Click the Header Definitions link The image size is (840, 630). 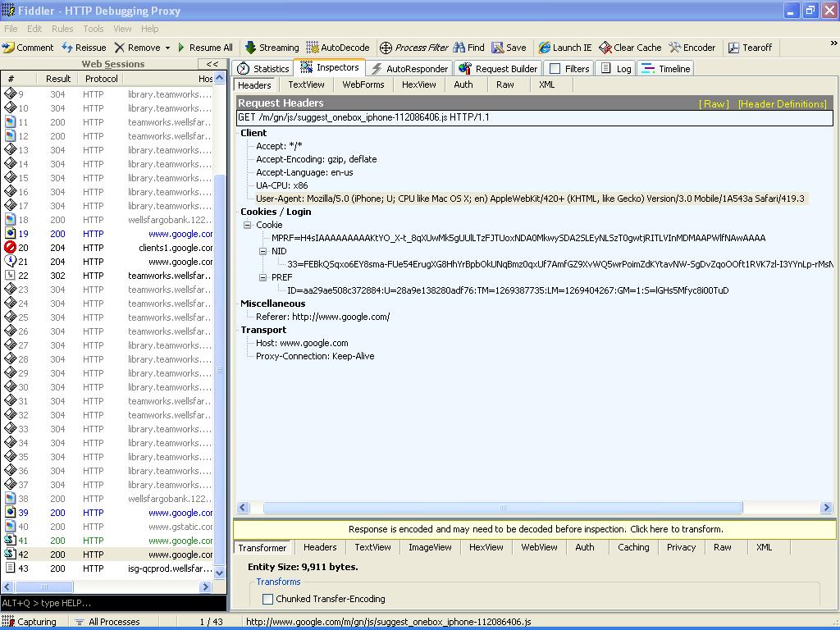[x=782, y=104]
